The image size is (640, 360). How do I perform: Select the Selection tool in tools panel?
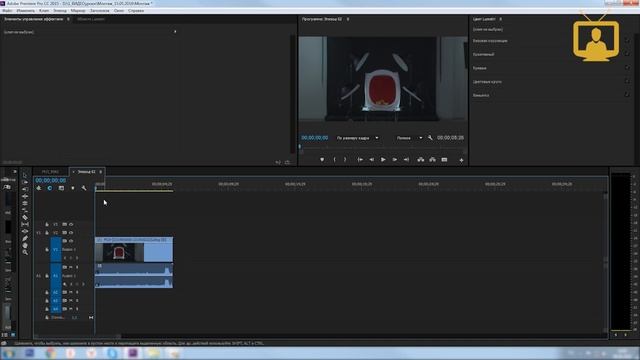tap(25, 175)
